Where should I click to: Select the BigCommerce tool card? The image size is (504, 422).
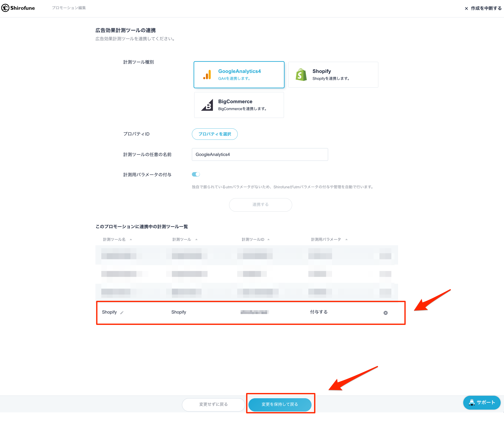point(239,105)
